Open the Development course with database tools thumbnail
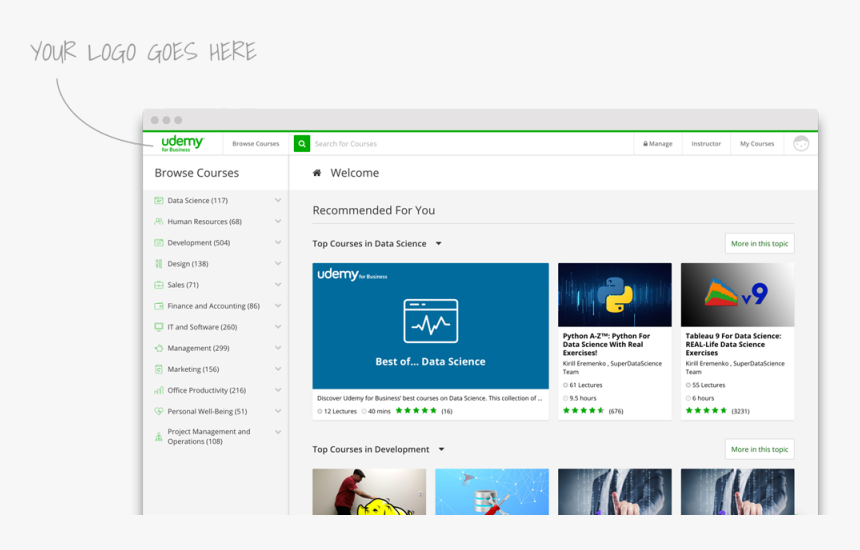 492,492
